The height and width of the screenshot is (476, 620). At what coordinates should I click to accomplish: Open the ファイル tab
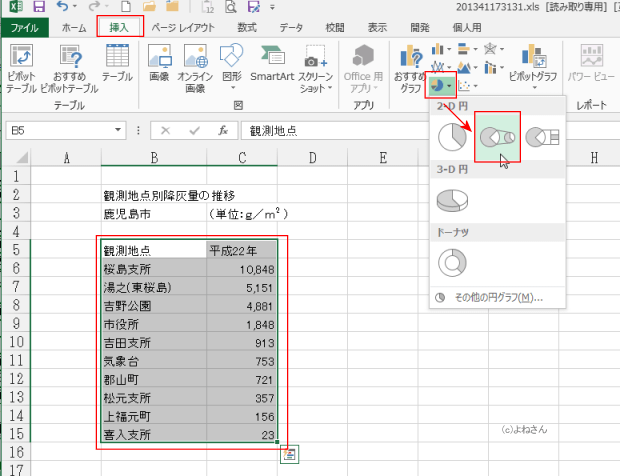(25, 28)
